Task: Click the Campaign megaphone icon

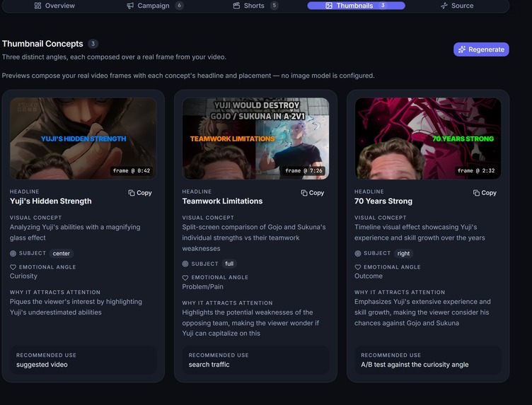Action: point(130,6)
